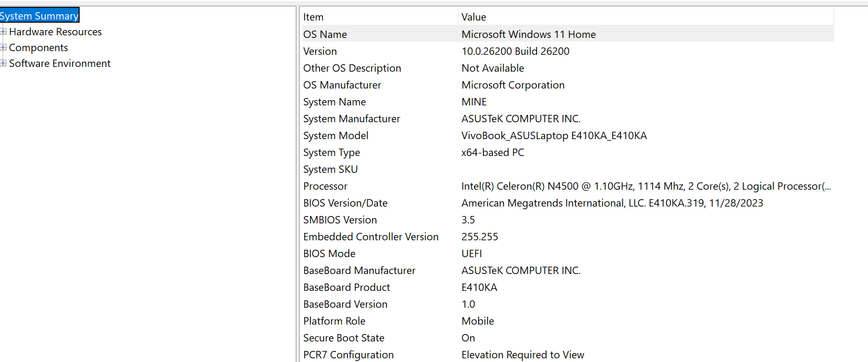Select the System Type row
This screenshot has width=868, height=362.
[332, 152]
